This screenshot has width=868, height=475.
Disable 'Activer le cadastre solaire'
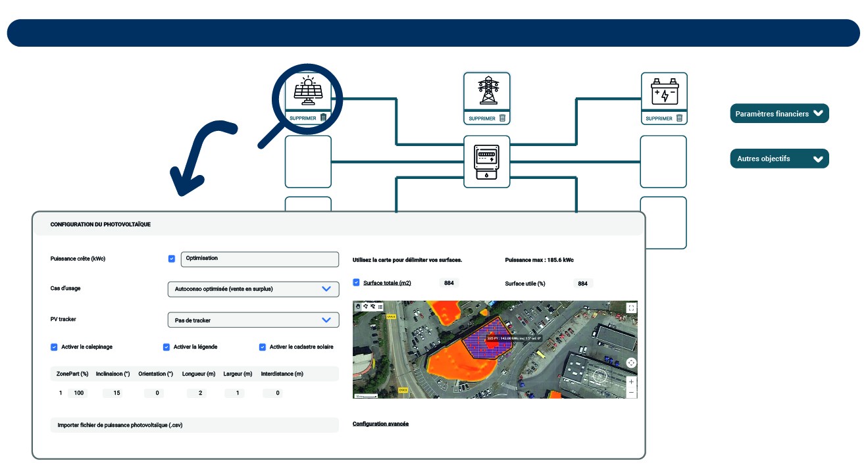coord(263,347)
